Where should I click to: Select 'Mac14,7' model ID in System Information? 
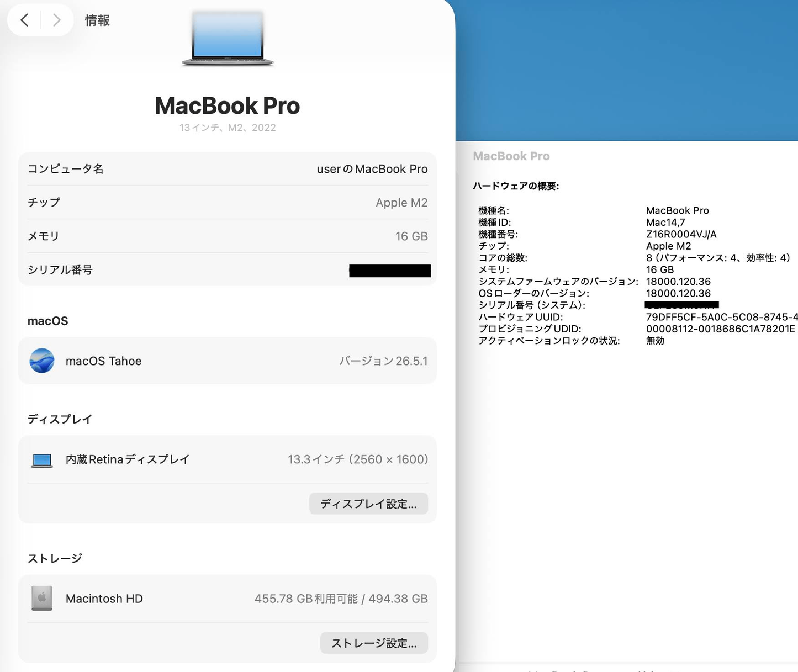click(x=665, y=223)
